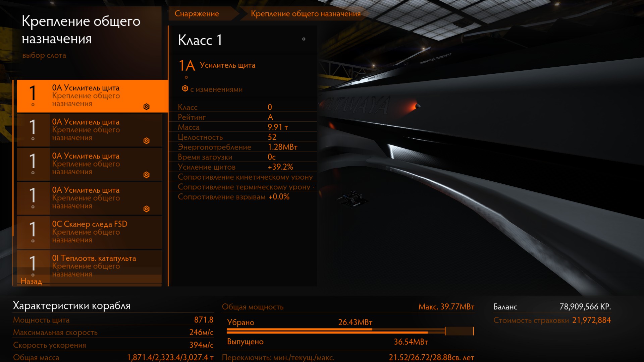Click size circle under Сканер следа FSD number
This screenshot has height=362, width=644.
click(x=33, y=241)
